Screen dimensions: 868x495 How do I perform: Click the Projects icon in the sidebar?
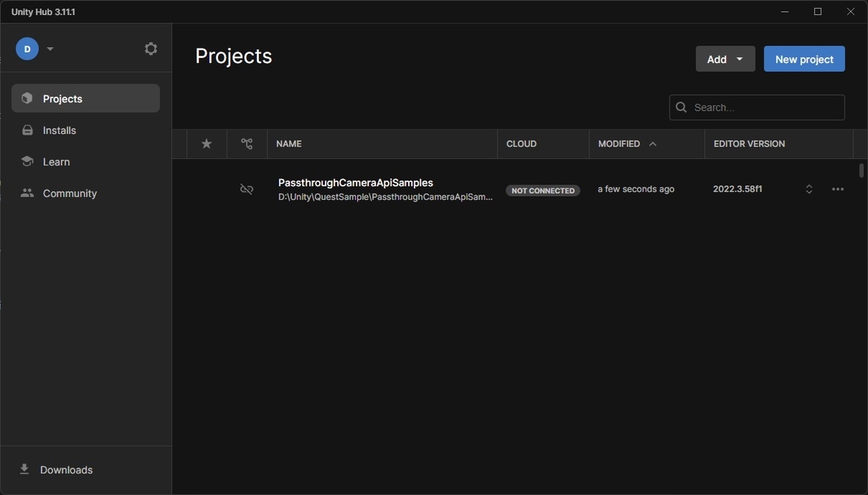(x=27, y=98)
